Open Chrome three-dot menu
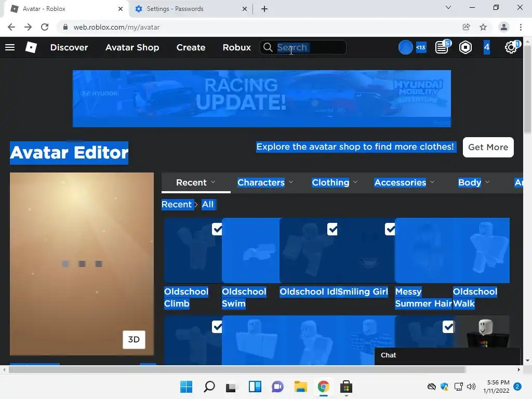Image resolution: width=532 pixels, height=399 pixels. click(521, 27)
